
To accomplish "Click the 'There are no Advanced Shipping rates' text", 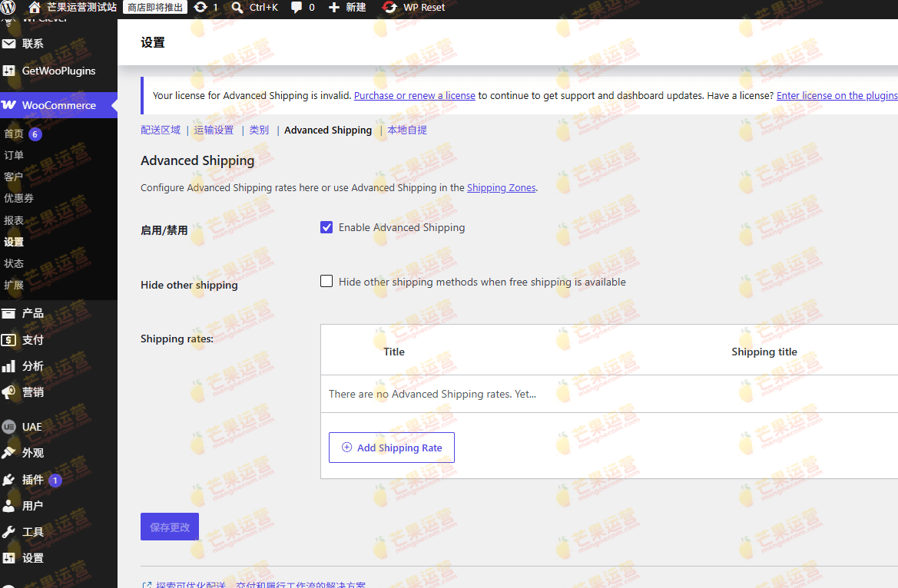I will click(x=432, y=394).
